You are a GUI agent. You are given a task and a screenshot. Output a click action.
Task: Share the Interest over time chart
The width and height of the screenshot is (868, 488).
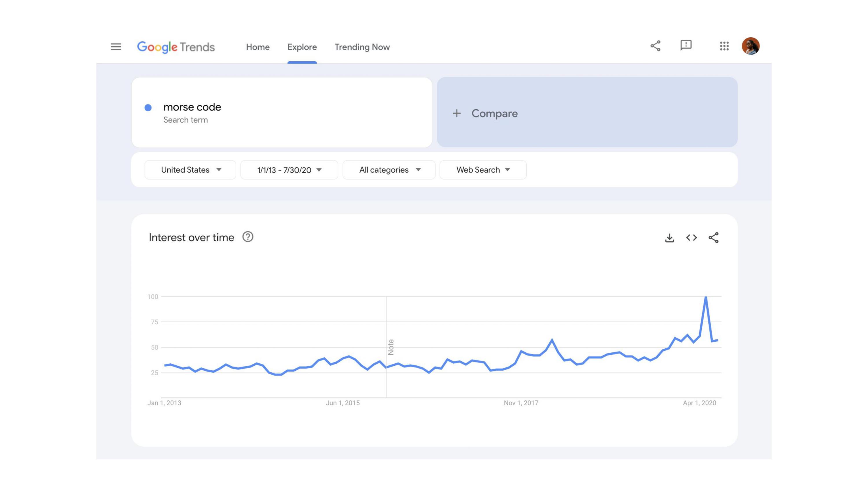tap(713, 238)
